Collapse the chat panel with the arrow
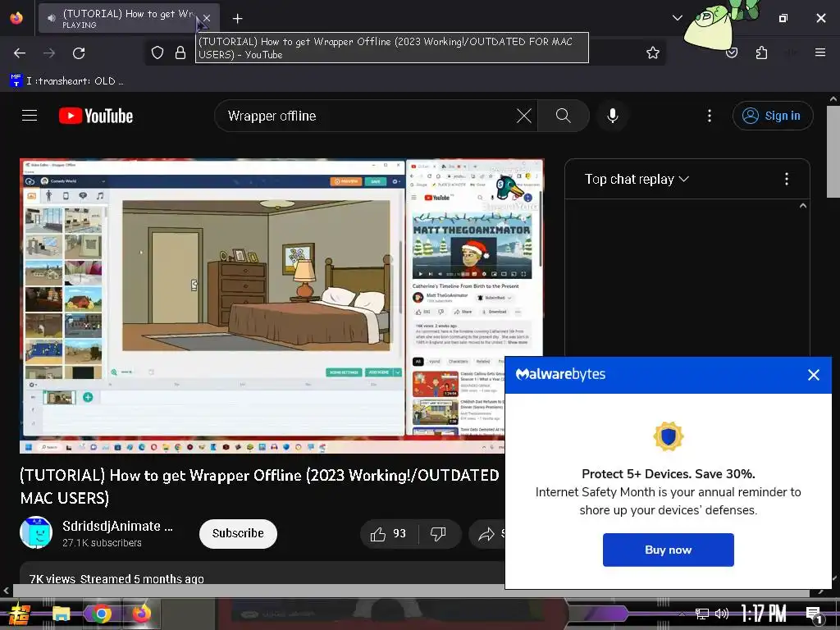 coord(802,206)
